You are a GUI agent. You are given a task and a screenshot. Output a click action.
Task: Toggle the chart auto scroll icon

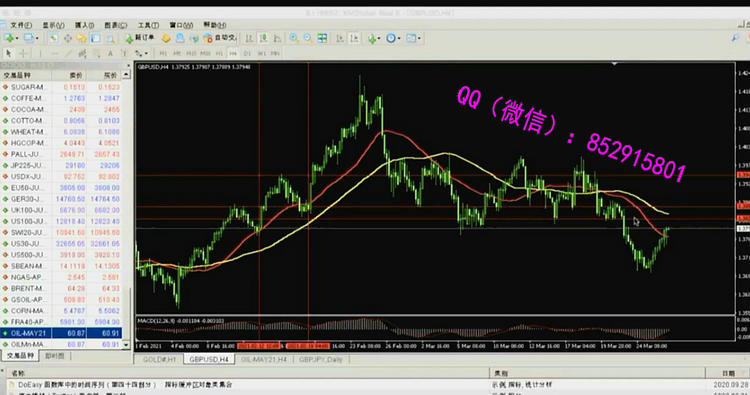pyautogui.click(x=340, y=38)
